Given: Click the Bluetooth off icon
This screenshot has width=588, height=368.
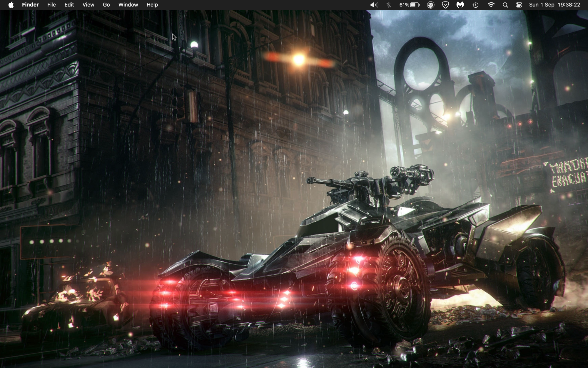Looking at the screenshot, I should (x=389, y=5).
